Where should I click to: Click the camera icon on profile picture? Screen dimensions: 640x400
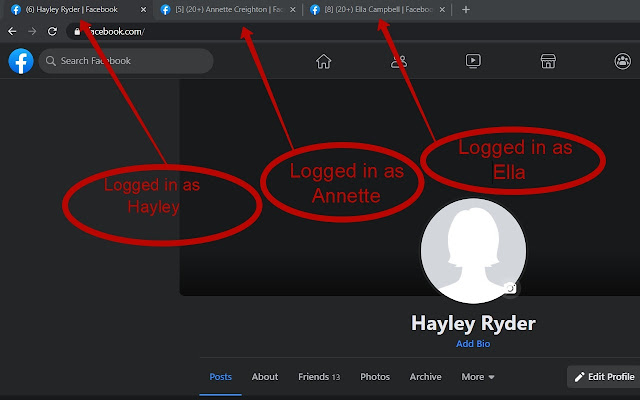click(x=510, y=288)
